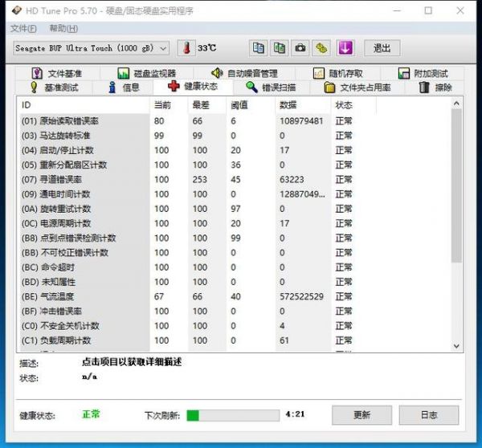The width and height of the screenshot is (482, 448).
Task: Click the 随机存取 chart icon
Action: [x=319, y=73]
